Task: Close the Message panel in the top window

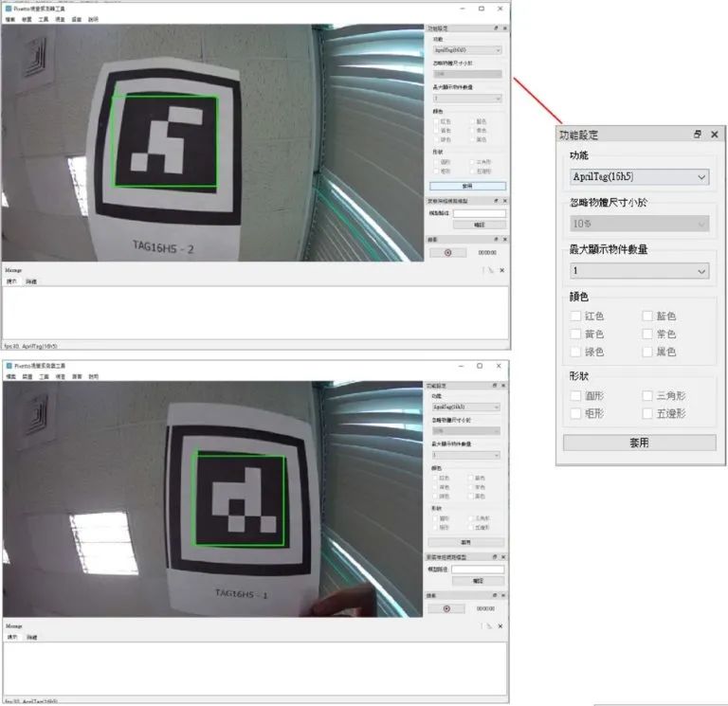Action: click(501, 270)
